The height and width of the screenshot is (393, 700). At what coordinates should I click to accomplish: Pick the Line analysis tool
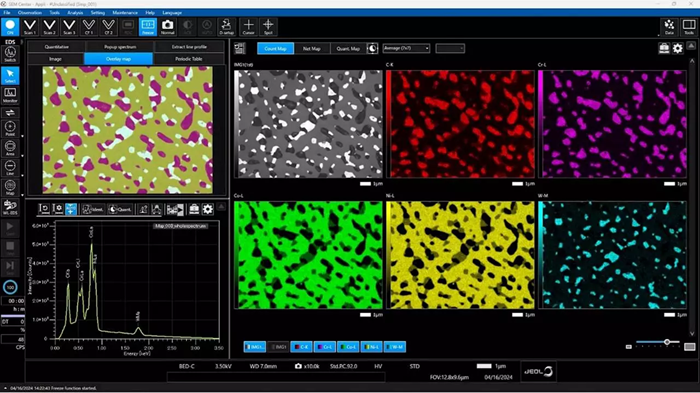tap(10, 168)
